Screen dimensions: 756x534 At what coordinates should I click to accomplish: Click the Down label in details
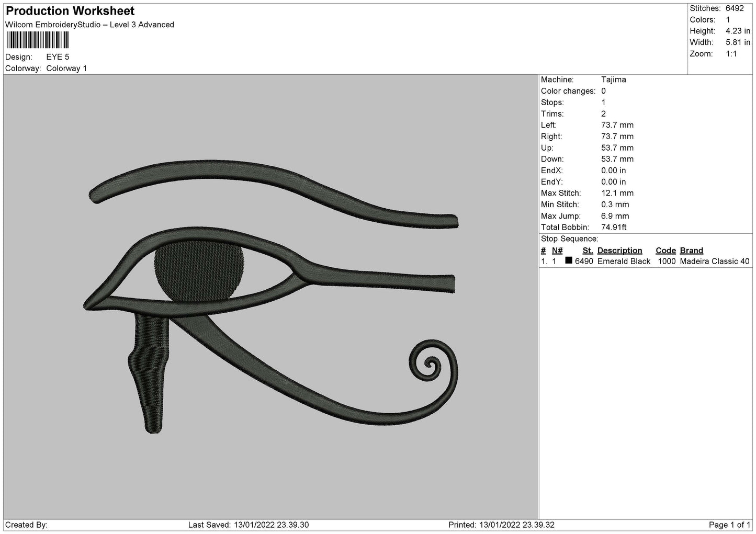point(552,160)
